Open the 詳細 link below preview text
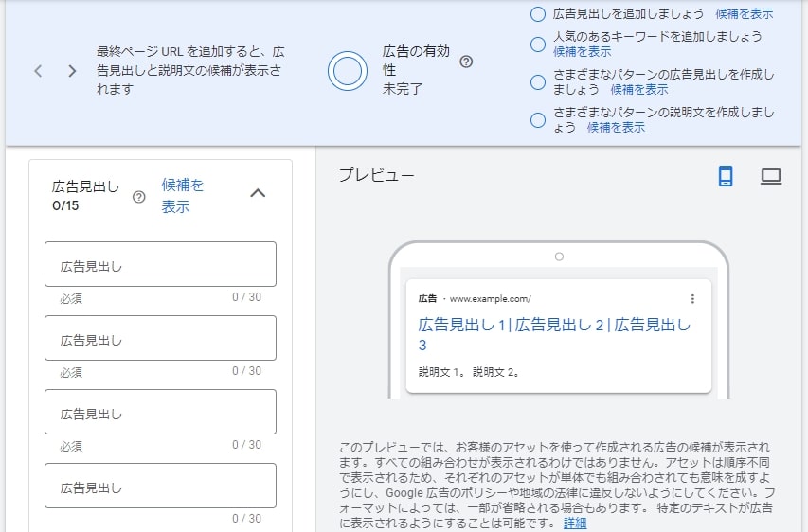This screenshot has height=532, width=808. [575, 523]
